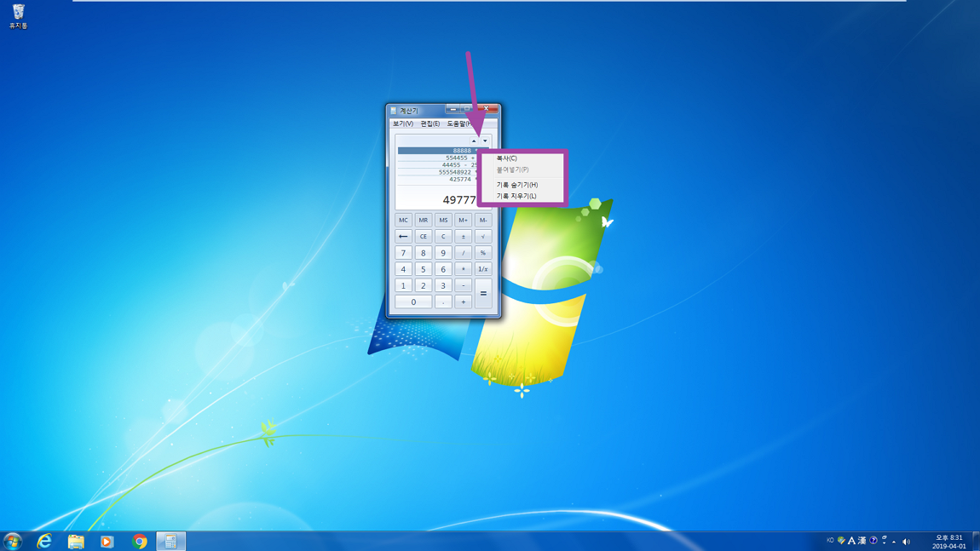
Task: Click the division slash button
Action: (463, 253)
